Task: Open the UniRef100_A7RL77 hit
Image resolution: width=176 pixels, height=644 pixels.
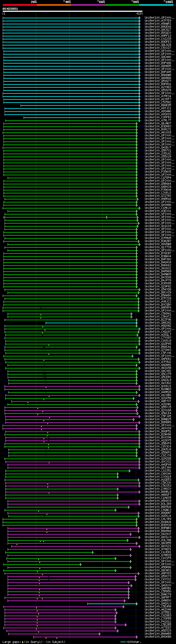Action: pyautogui.click(x=158, y=121)
